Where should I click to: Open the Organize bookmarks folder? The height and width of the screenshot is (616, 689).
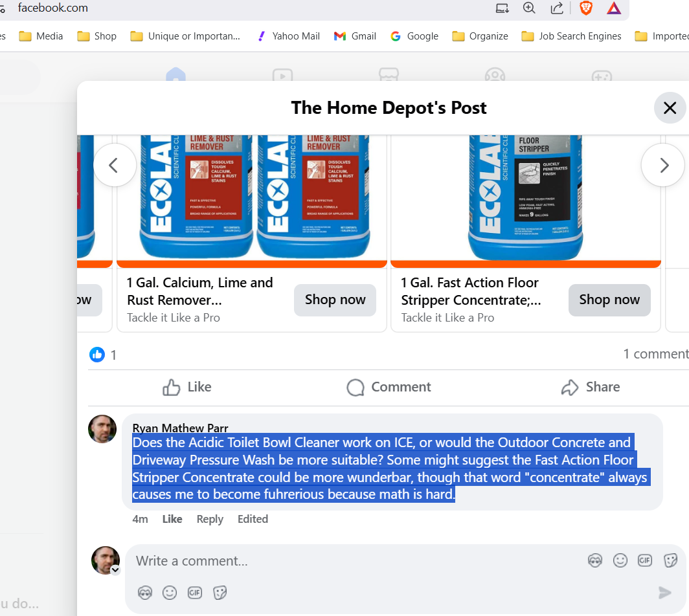point(480,36)
